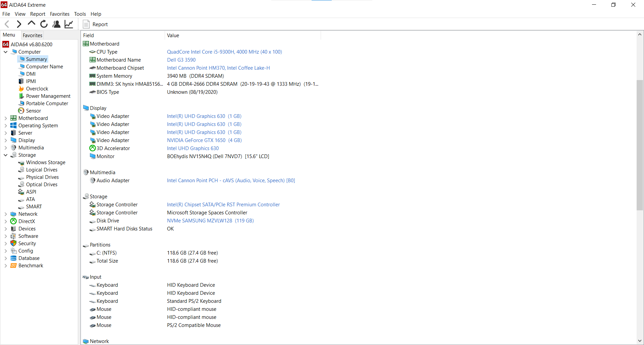Click the Up level arrow icon
This screenshot has height=345, width=644.
(32, 23)
